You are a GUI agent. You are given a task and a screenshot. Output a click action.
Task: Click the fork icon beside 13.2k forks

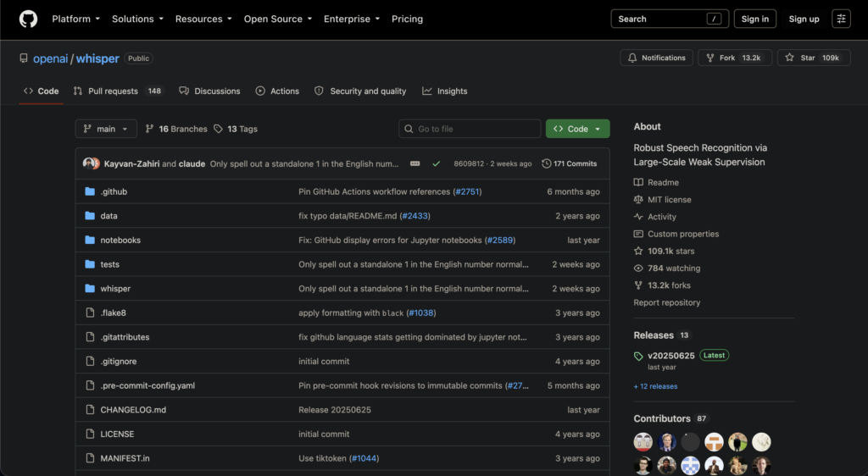(638, 285)
